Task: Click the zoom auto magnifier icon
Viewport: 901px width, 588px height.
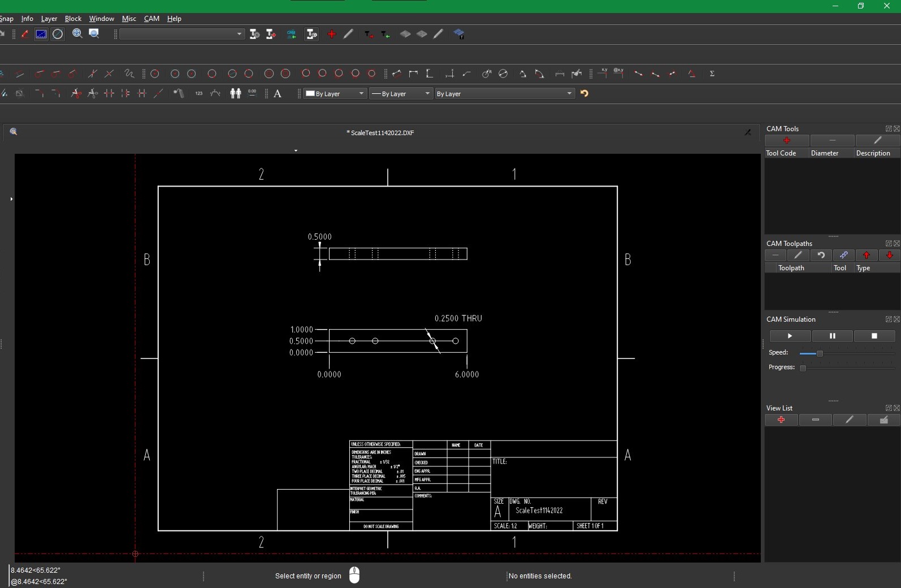Action: coord(77,34)
